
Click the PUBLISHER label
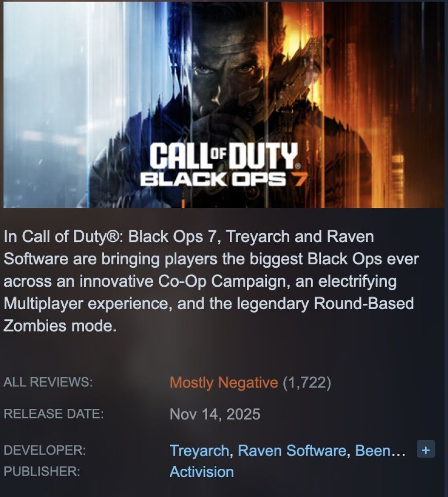pyautogui.click(x=42, y=471)
